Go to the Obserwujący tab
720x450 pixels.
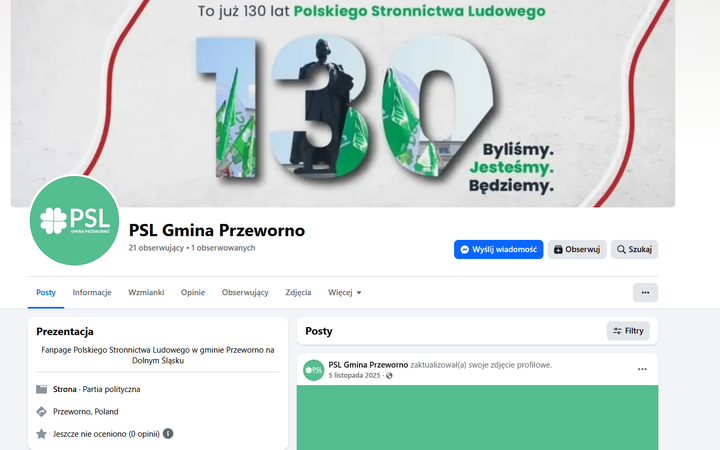tap(245, 292)
